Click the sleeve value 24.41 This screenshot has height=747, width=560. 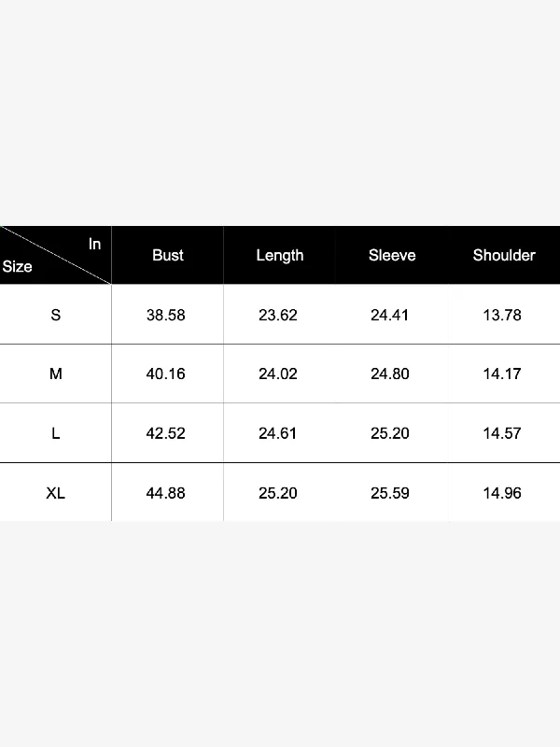389,315
